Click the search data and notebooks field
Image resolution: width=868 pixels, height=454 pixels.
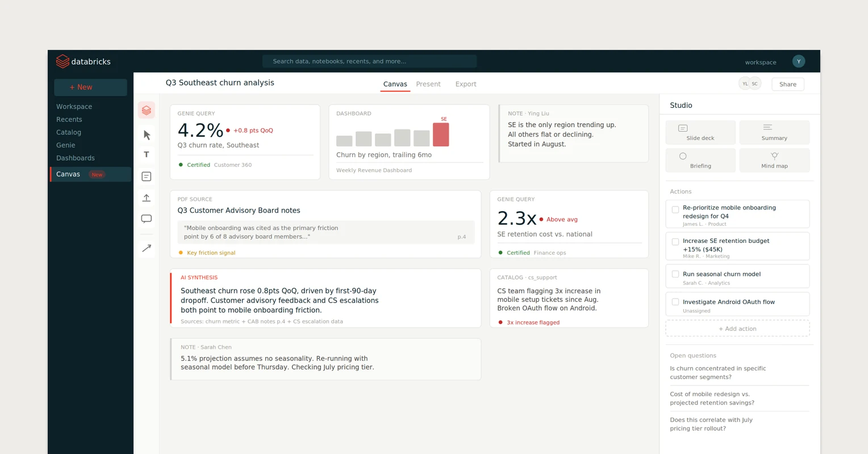point(369,61)
